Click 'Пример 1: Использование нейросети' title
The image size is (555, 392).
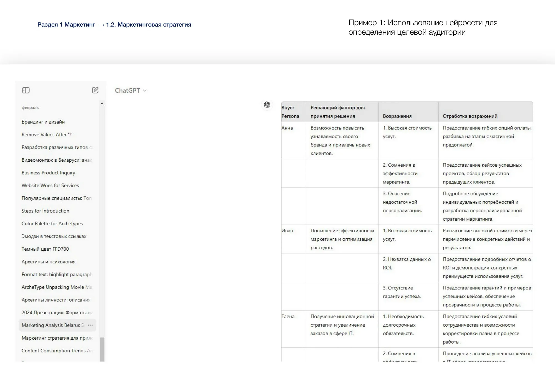[423, 27]
